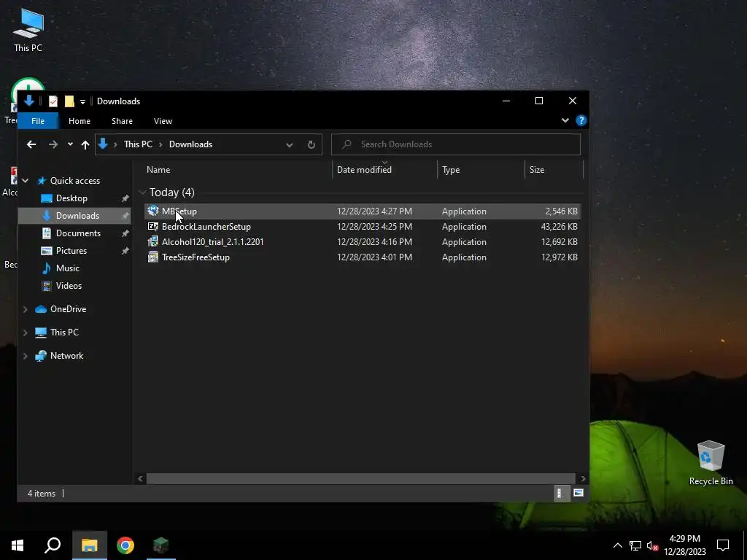Open address bar history dropdown
747x560 pixels.
[289, 145]
